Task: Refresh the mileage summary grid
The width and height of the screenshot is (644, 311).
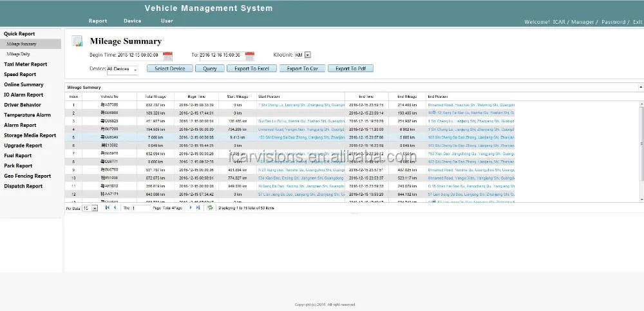Action: point(211,208)
